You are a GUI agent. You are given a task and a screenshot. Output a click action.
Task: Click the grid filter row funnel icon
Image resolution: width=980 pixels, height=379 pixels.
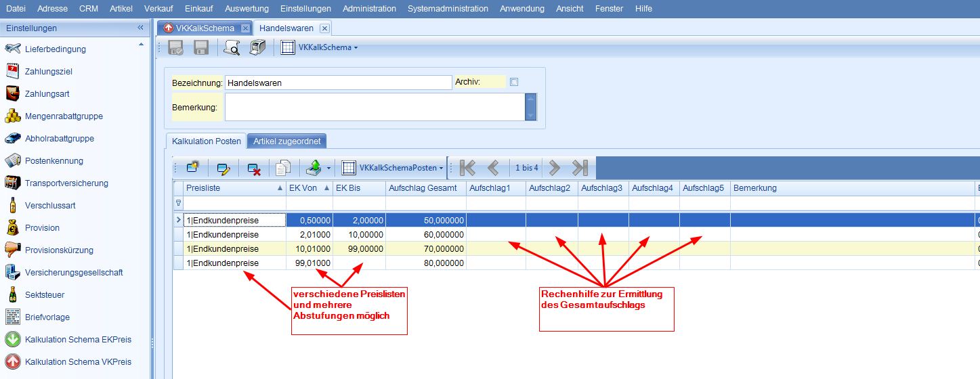[178, 202]
